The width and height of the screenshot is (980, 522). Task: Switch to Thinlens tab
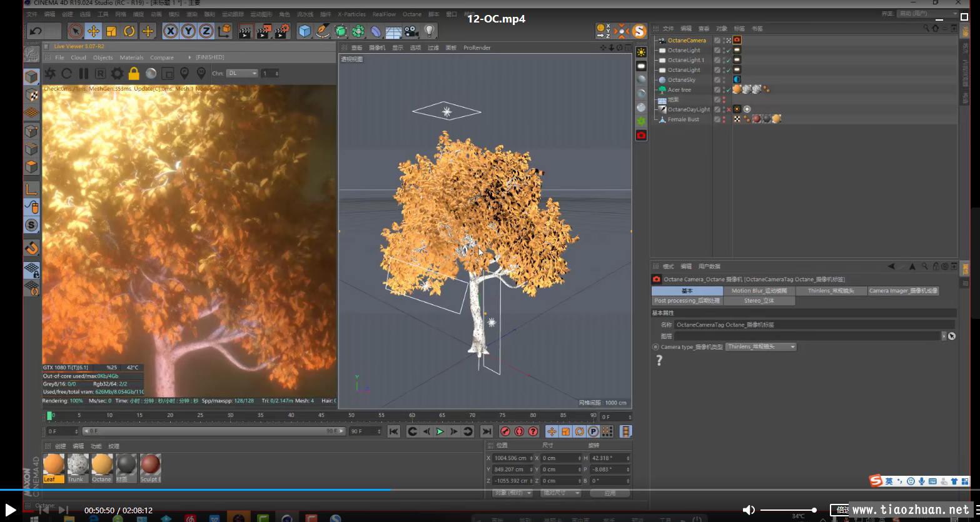coord(831,291)
